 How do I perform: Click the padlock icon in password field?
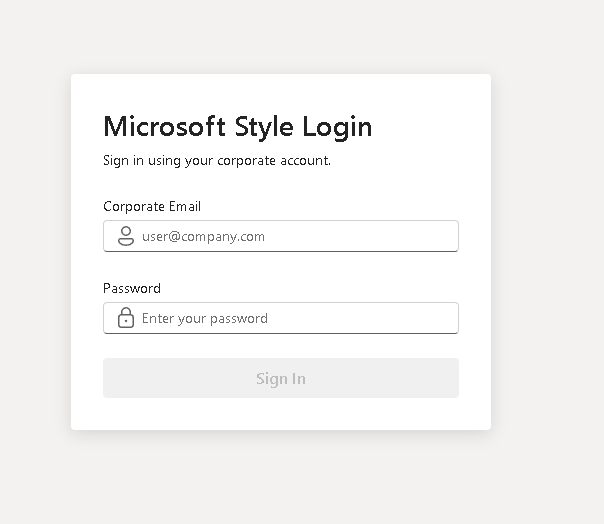(126, 318)
